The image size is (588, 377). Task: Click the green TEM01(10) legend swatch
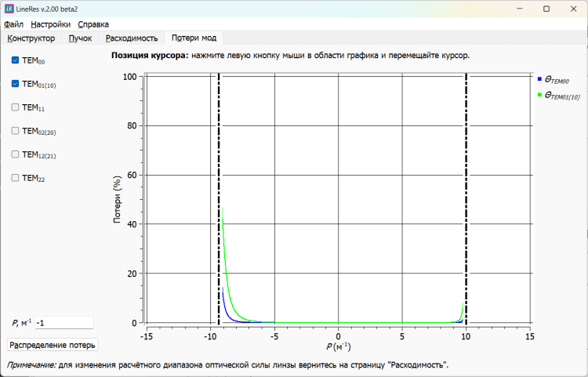coord(539,95)
